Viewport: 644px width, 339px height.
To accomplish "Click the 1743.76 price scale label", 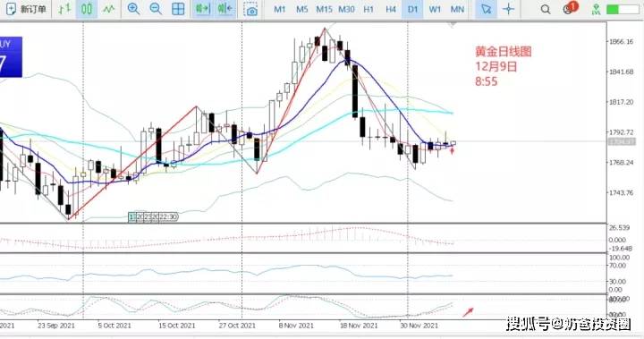I will 620,192.
